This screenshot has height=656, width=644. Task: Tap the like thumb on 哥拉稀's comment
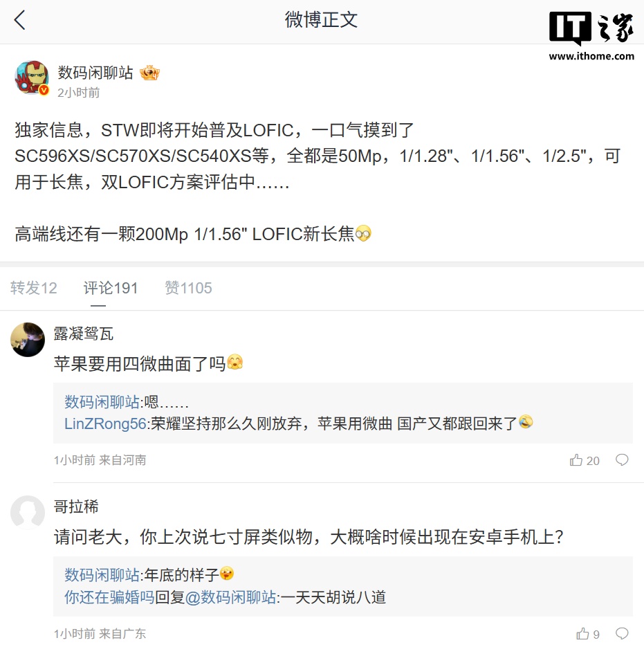582,633
